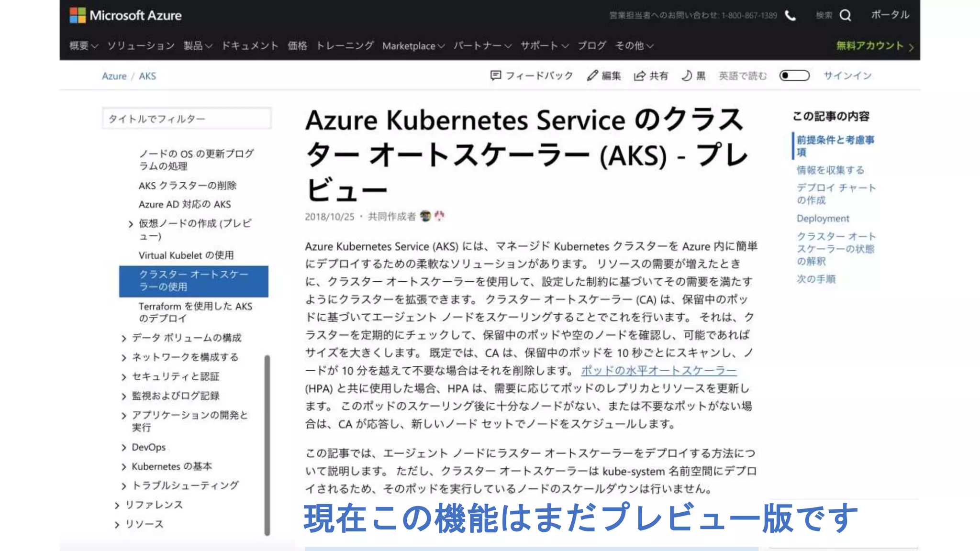Jump to クラスター オートスケーラーの状態の解釈 section
Viewport: 980px width, 551px height.
pos(836,249)
